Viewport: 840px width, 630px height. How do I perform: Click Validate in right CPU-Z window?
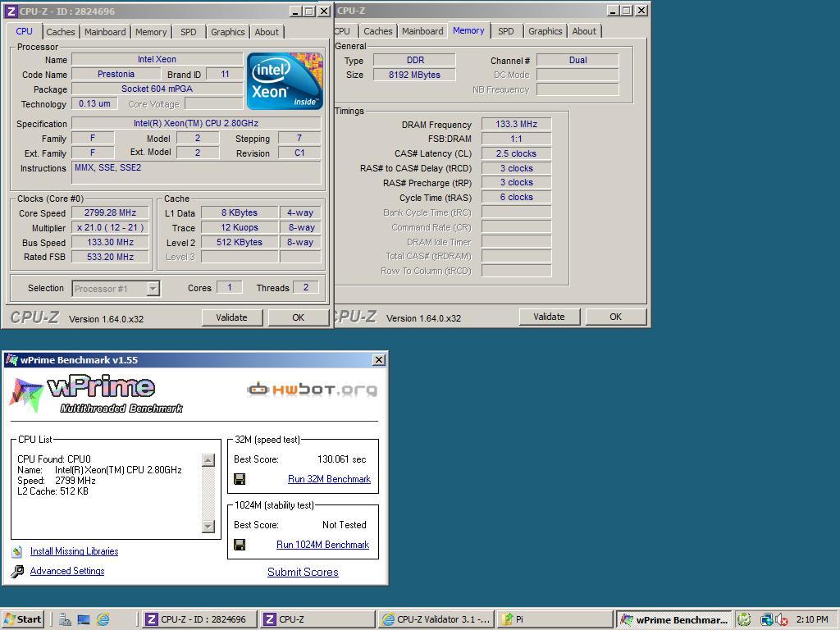tap(549, 317)
